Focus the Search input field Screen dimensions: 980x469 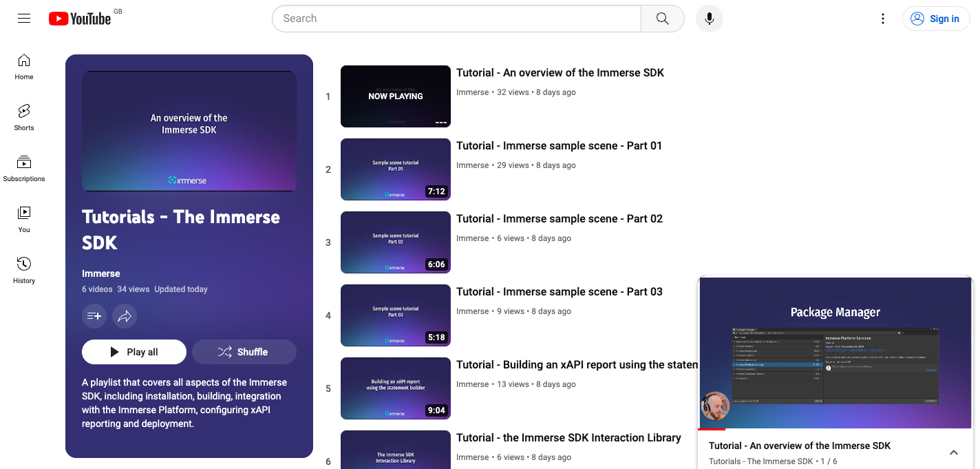point(456,19)
